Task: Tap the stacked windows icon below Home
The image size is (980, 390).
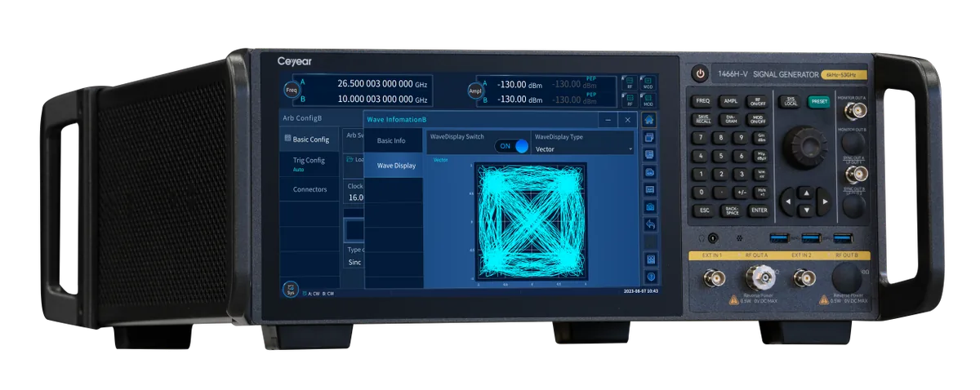Action: [650, 138]
